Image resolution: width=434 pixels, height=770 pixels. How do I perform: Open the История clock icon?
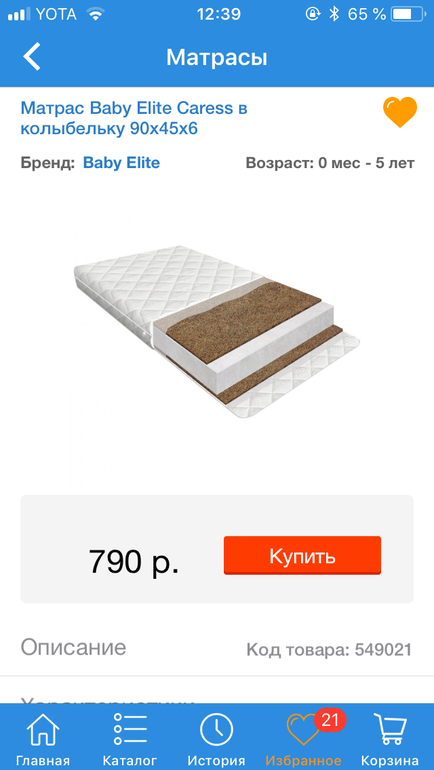click(x=217, y=730)
